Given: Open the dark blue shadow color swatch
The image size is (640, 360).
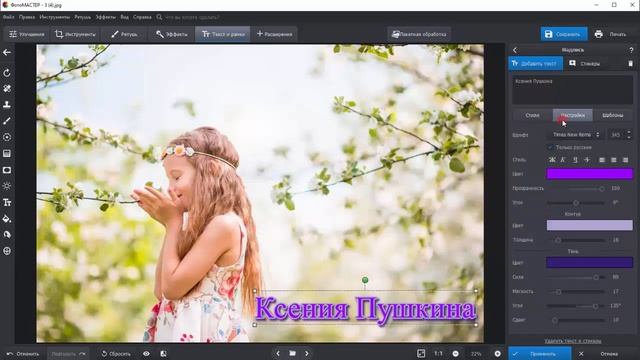Looking at the screenshot, I should click(x=589, y=262).
